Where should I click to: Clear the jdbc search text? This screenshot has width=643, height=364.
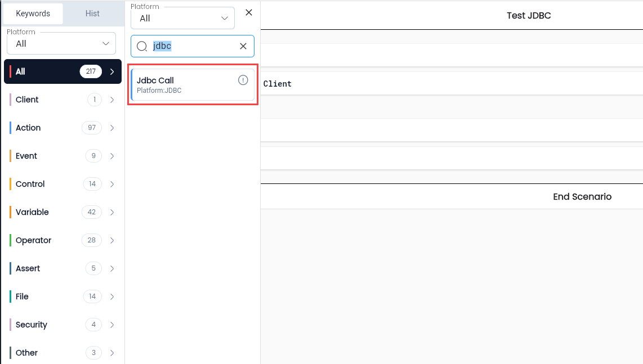pos(243,46)
